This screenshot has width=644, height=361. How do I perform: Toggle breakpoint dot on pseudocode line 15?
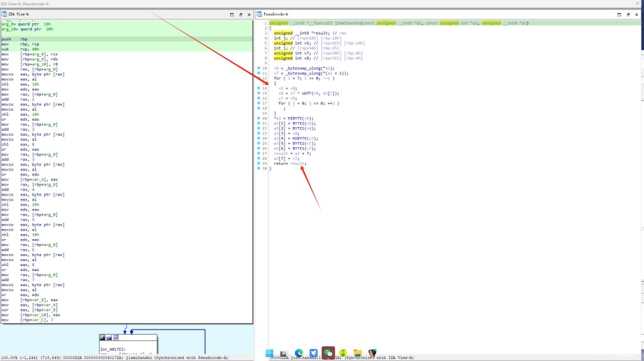tap(258, 93)
